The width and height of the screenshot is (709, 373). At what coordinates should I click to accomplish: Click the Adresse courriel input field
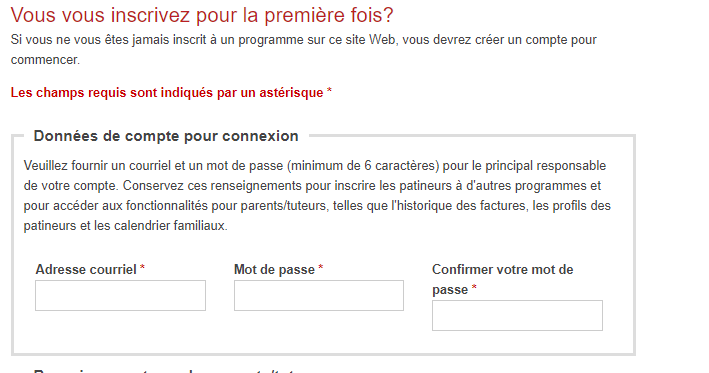click(120, 295)
